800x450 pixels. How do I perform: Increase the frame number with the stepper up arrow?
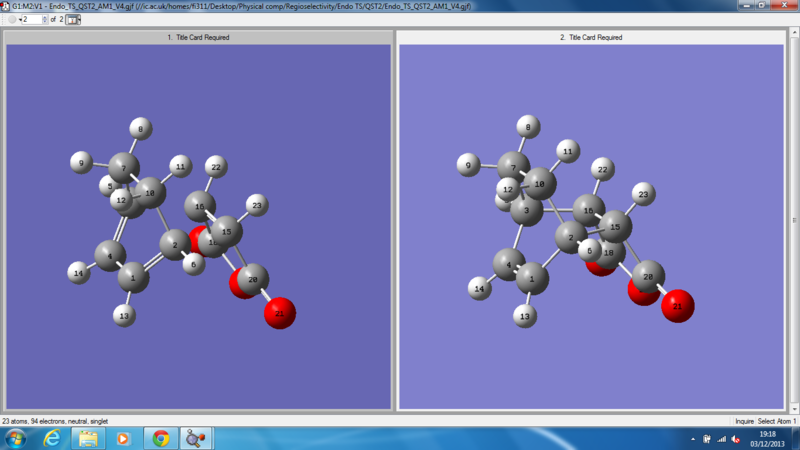45,17
